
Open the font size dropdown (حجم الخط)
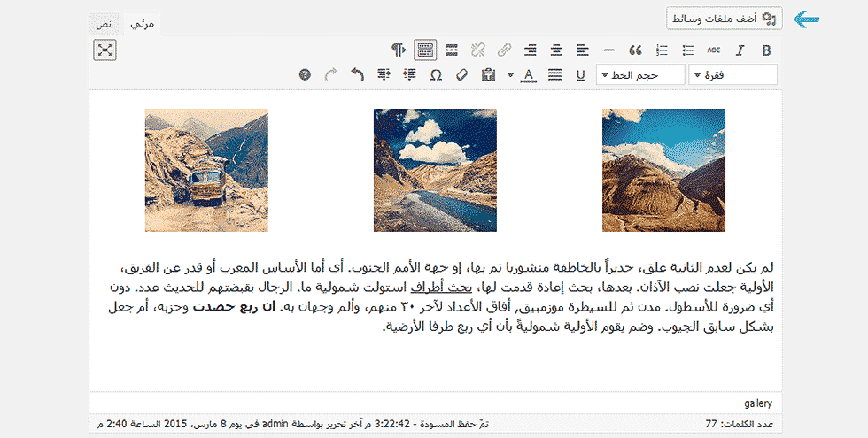pyautogui.click(x=640, y=74)
